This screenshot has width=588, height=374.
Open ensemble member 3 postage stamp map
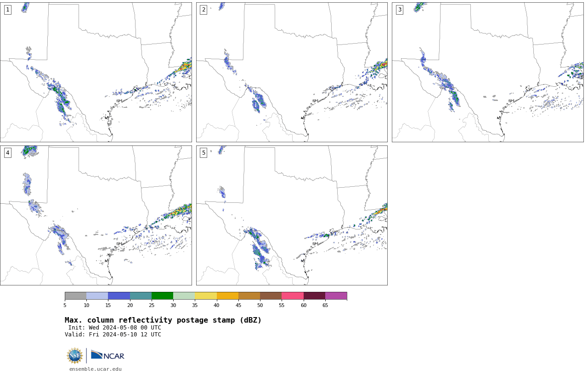click(x=488, y=72)
